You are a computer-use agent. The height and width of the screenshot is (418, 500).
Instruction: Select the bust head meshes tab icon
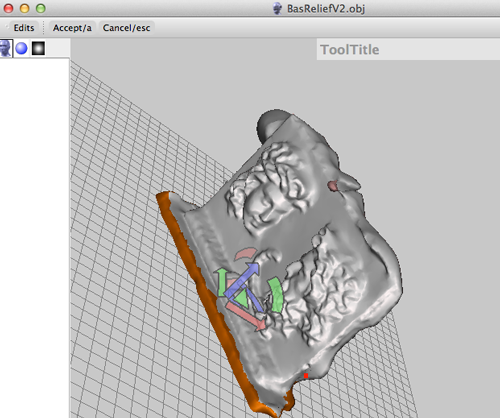5,48
